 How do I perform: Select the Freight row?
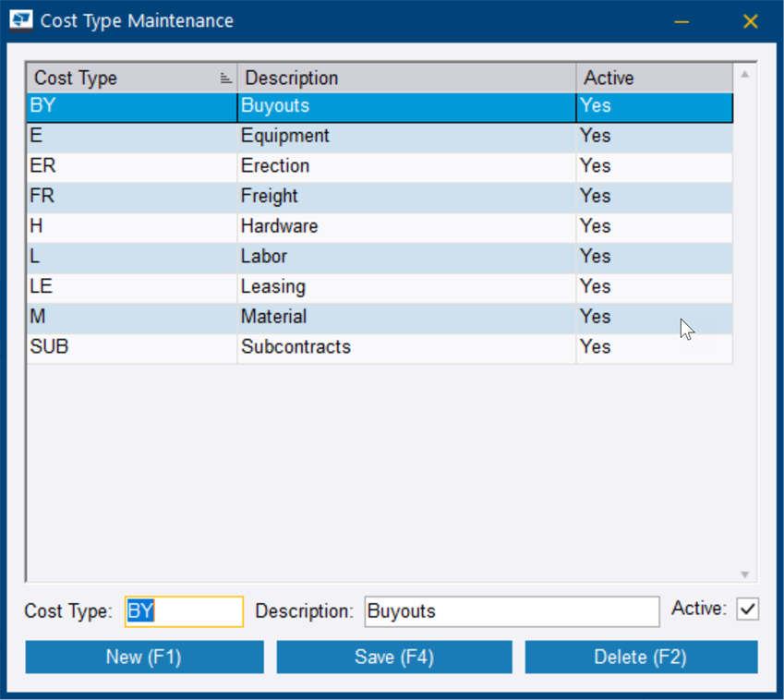(x=277, y=196)
